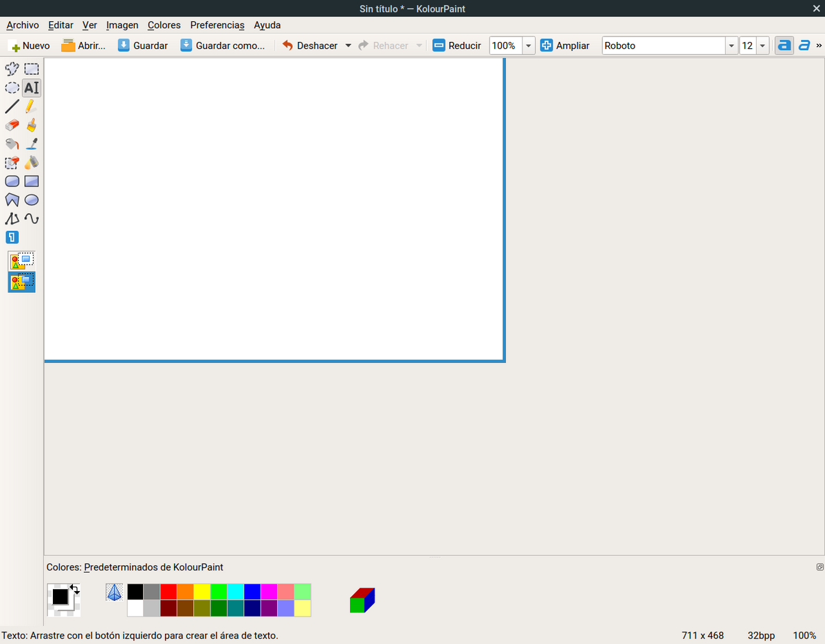Select the Rectangle shape tool
The image size is (825, 644).
(32, 181)
